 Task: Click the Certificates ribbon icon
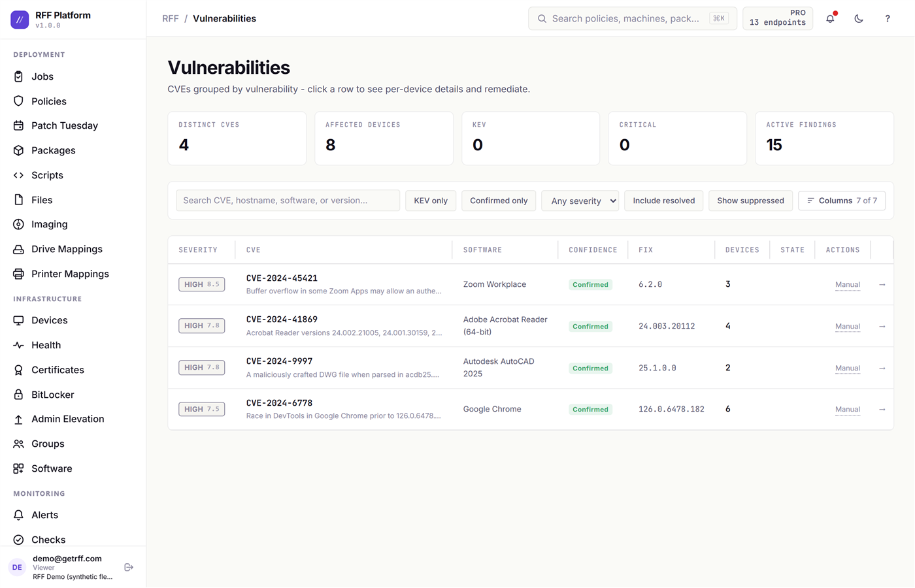click(x=18, y=370)
